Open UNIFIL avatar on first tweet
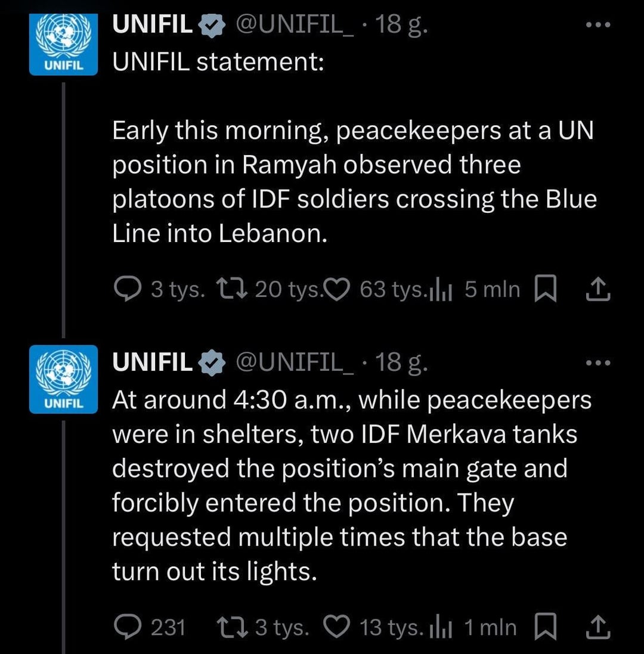 [63, 44]
